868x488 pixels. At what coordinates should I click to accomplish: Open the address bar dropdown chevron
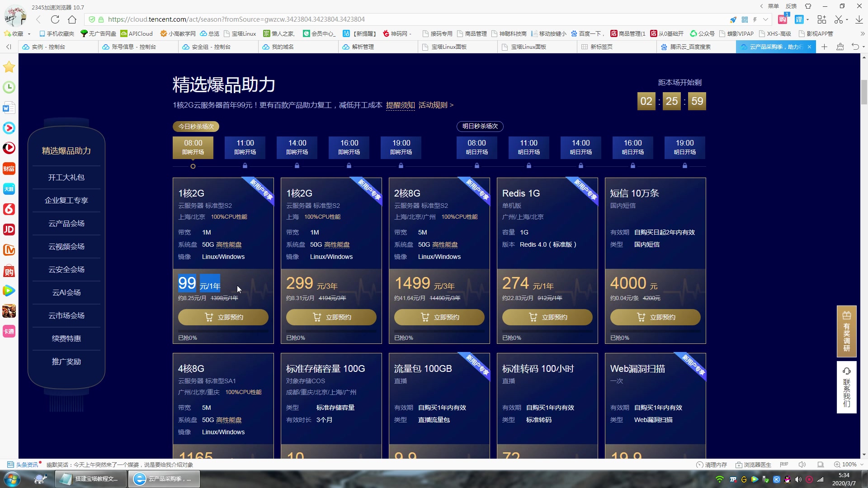765,19
